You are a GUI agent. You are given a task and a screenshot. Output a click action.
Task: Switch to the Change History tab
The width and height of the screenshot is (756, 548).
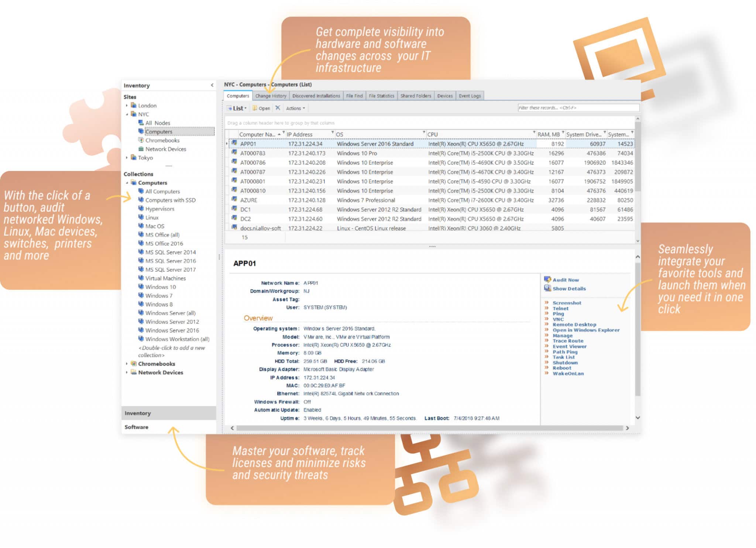(x=271, y=96)
